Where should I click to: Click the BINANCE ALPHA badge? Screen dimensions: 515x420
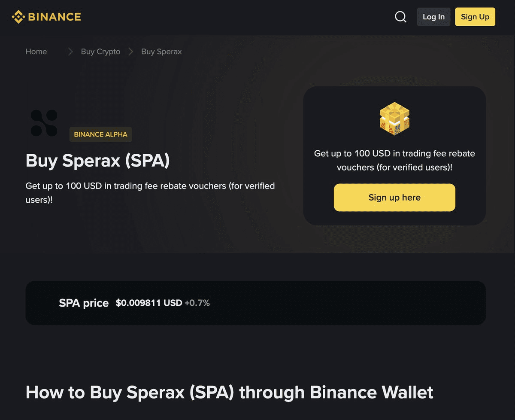tap(100, 134)
